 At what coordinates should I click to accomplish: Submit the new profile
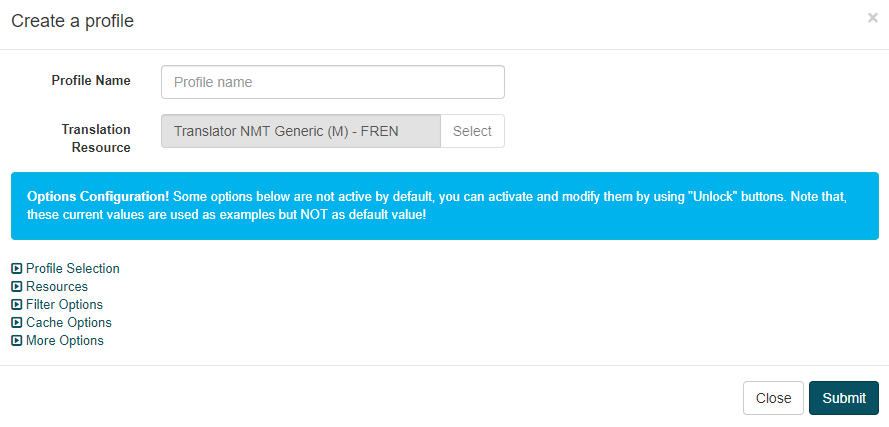[x=844, y=398]
